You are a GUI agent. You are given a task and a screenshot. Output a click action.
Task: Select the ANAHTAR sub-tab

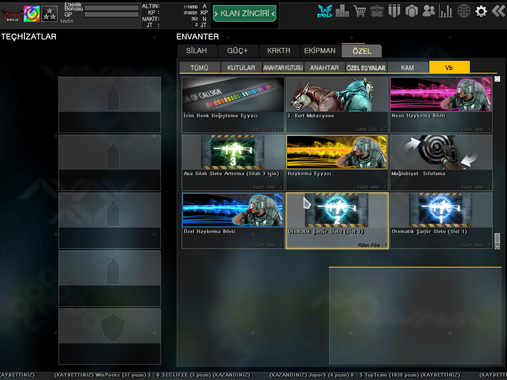[x=324, y=68]
